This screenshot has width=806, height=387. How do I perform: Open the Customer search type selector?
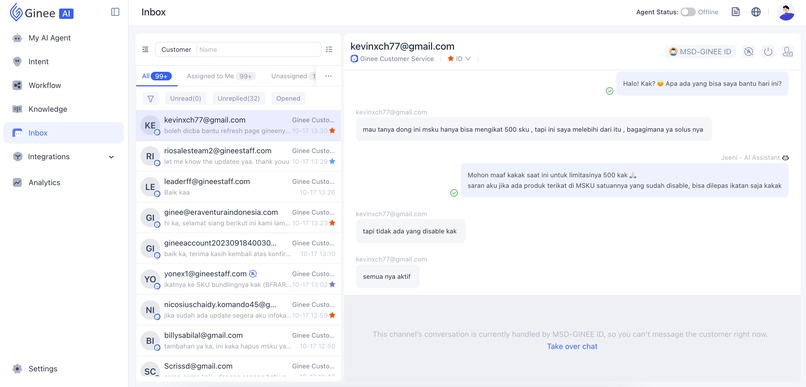click(x=176, y=49)
